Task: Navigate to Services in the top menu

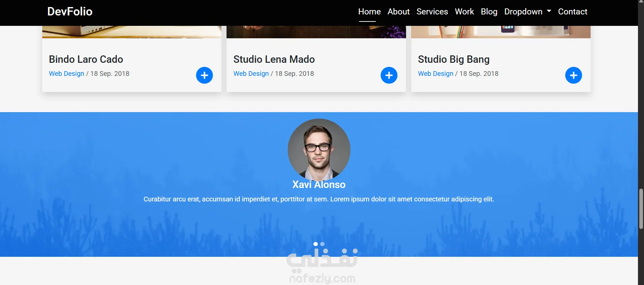Action: click(432, 12)
